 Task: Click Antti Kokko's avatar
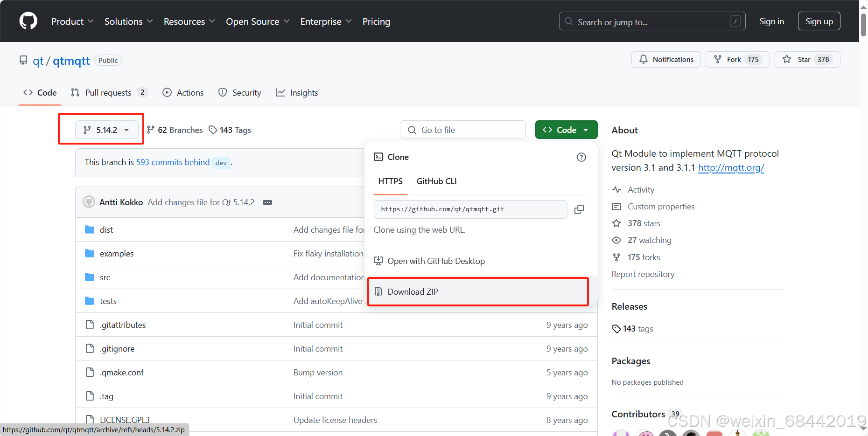pos(89,202)
